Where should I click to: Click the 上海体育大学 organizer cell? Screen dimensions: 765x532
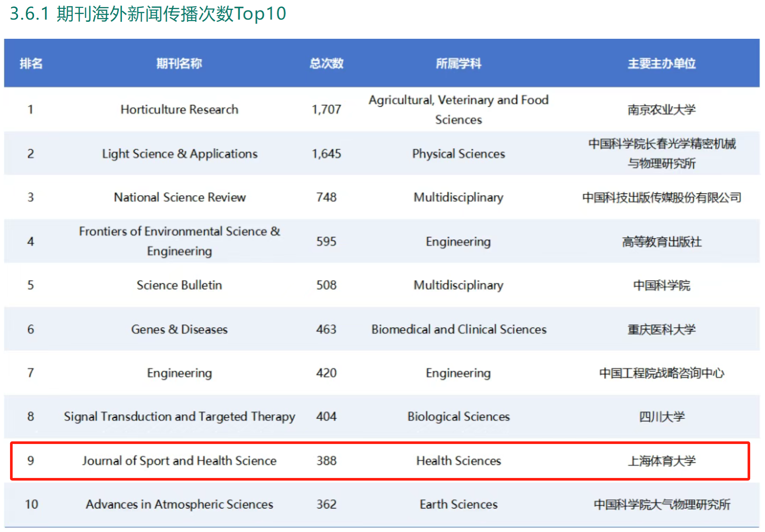[x=661, y=461]
